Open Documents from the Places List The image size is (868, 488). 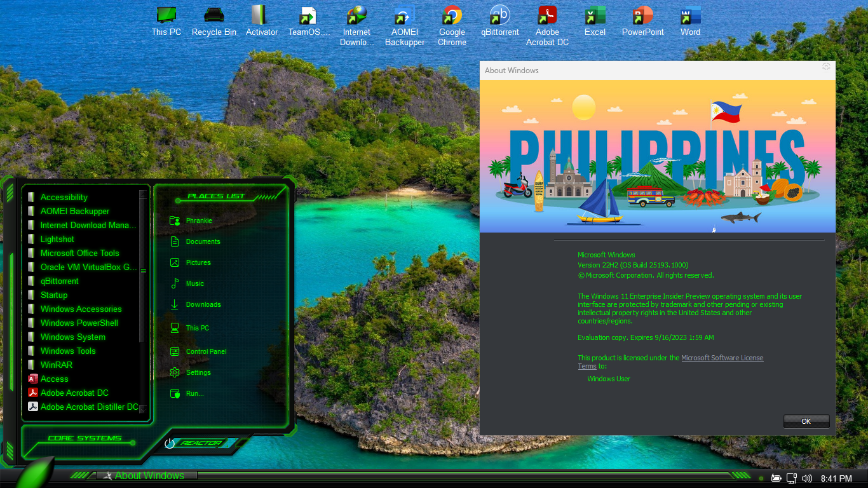[x=203, y=241]
